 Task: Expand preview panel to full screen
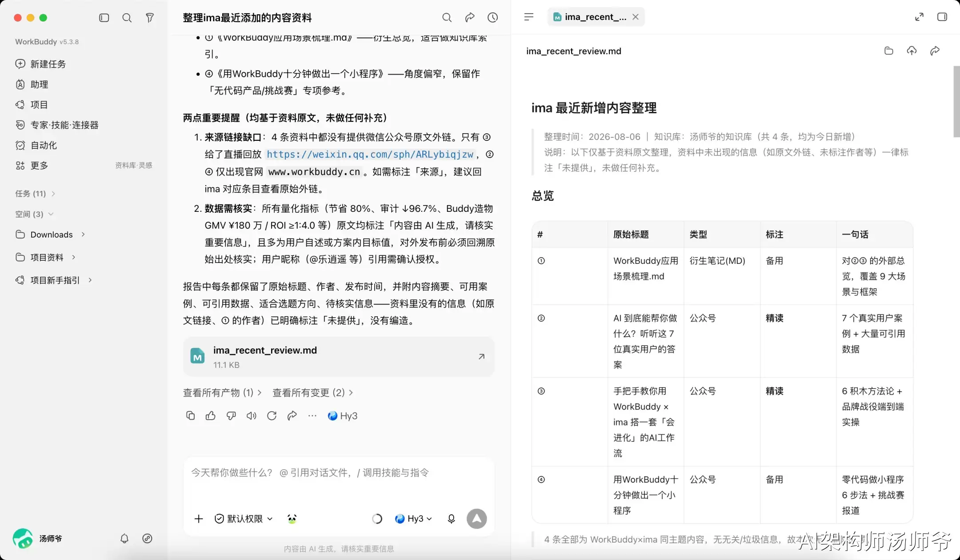[x=920, y=17]
